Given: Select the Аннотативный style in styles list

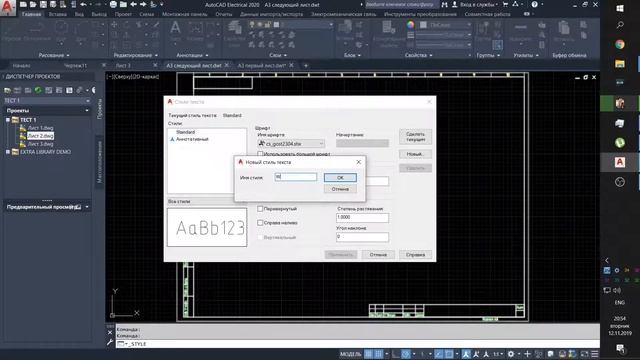Looking at the screenshot, I should 192,139.
